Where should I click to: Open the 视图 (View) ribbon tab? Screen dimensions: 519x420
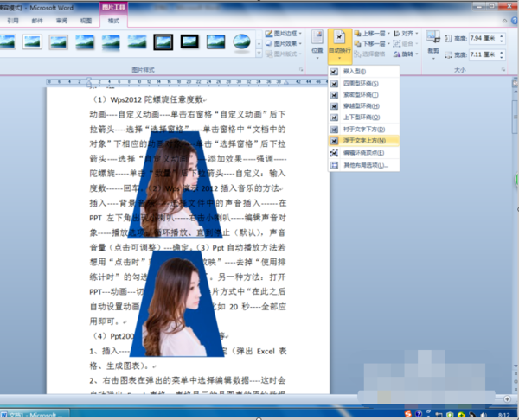85,17
